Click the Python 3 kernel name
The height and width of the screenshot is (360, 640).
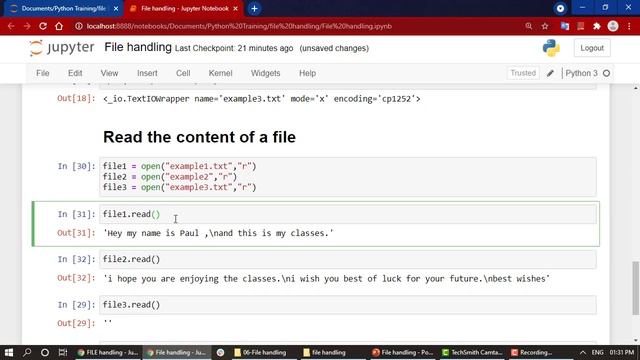point(581,73)
